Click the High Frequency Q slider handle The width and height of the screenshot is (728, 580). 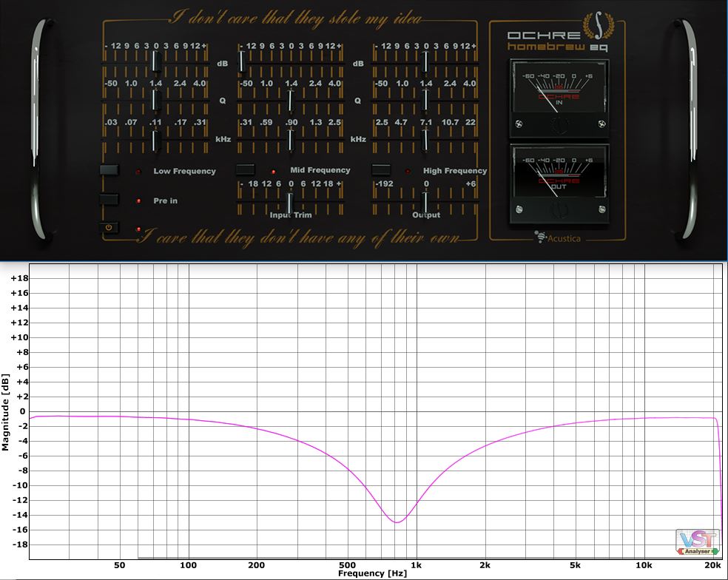425,101
